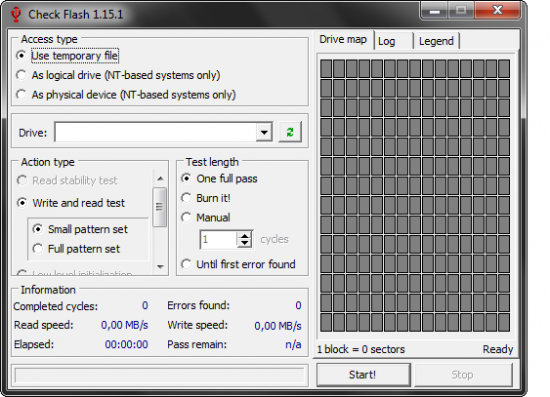Click the Start! button
The width and height of the screenshot is (550, 397).
click(x=363, y=375)
